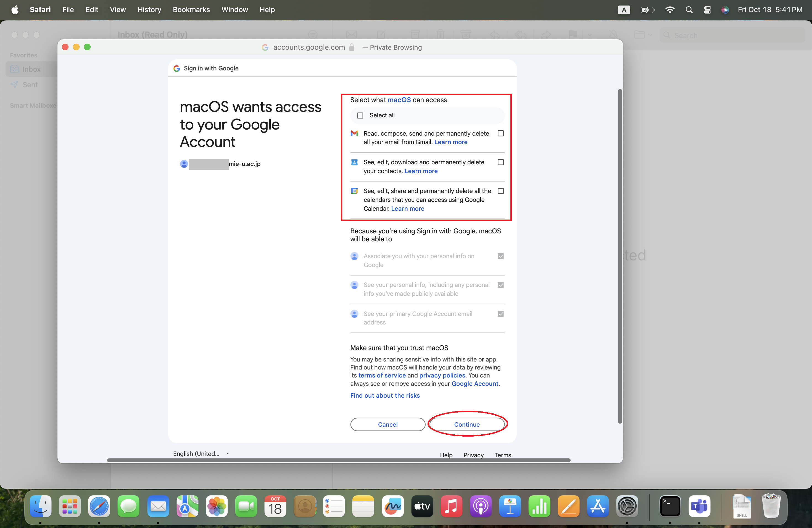Open Control Center in menu bar
The height and width of the screenshot is (528, 812).
pos(707,10)
